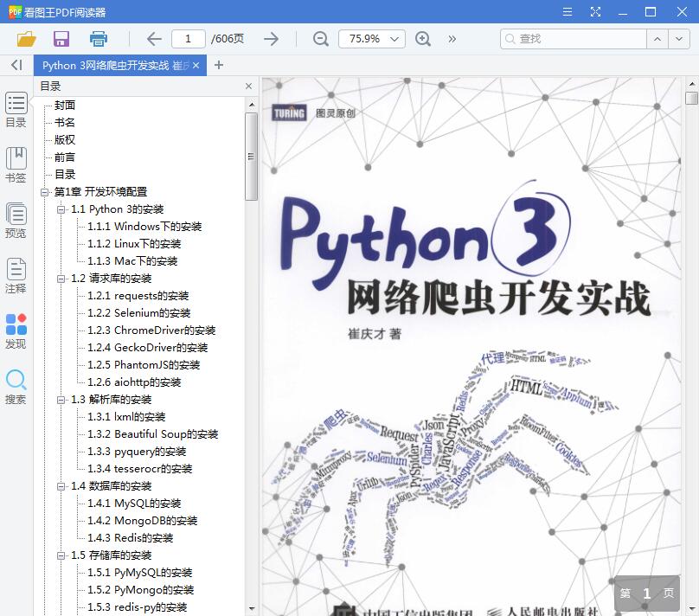The image size is (699, 616).
Task: Zoom in using the magnifier plus icon
Action: 423,38
